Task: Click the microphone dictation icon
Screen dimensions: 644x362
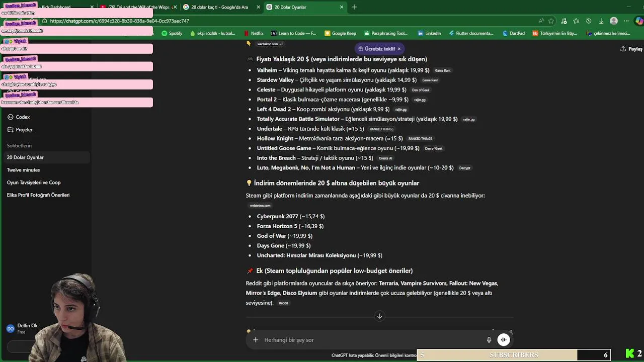Action: 489,340
